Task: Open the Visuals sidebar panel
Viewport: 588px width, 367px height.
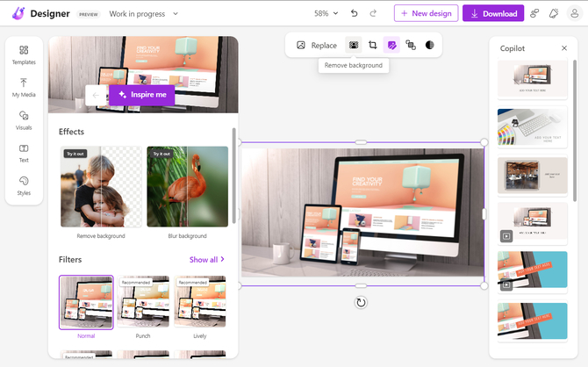Action: click(24, 120)
